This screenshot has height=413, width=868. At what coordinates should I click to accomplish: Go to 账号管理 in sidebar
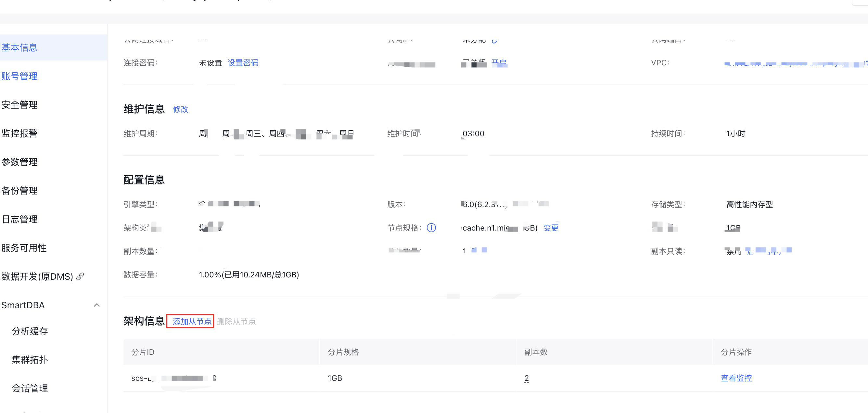click(x=19, y=76)
